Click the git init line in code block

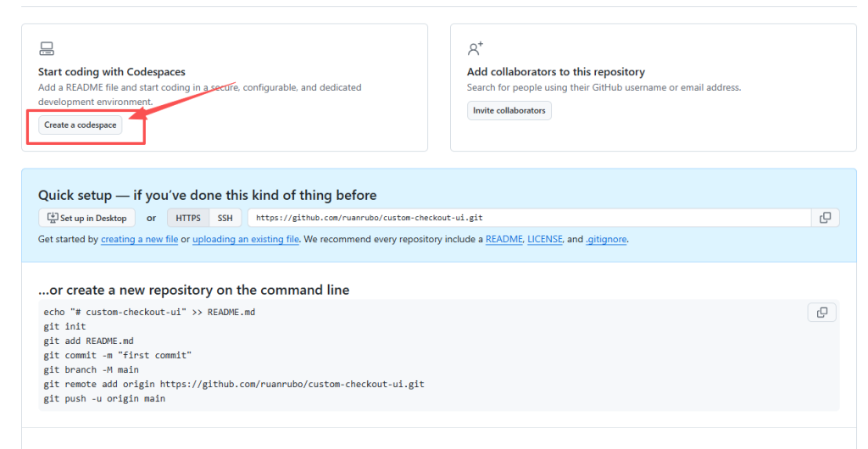pos(64,326)
